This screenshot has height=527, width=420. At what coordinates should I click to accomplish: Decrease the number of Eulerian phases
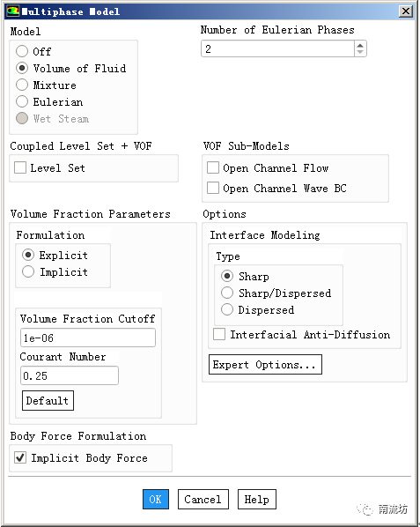coord(360,52)
